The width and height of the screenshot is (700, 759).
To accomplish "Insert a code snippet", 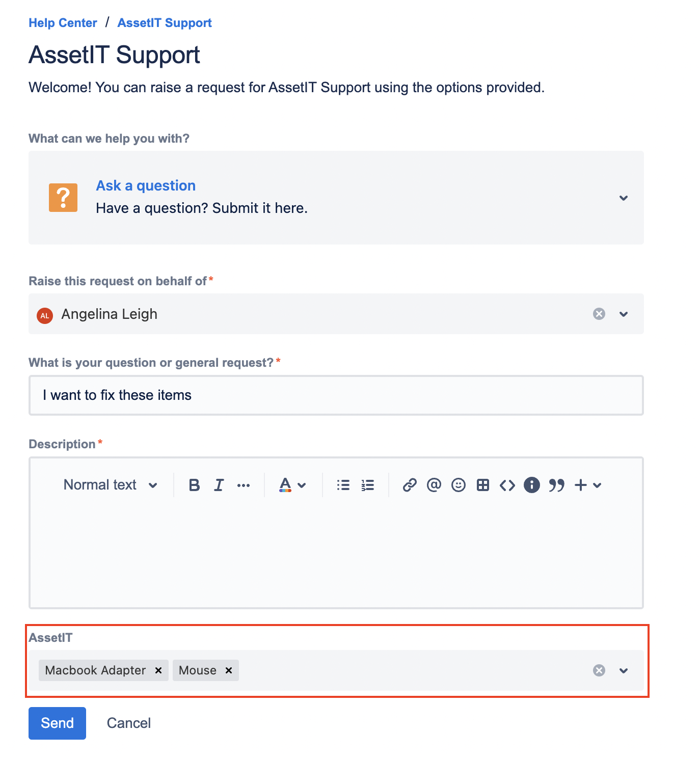I will coord(507,485).
